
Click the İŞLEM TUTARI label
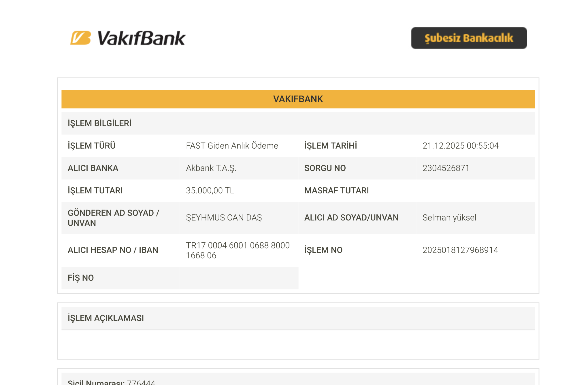coord(95,190)
